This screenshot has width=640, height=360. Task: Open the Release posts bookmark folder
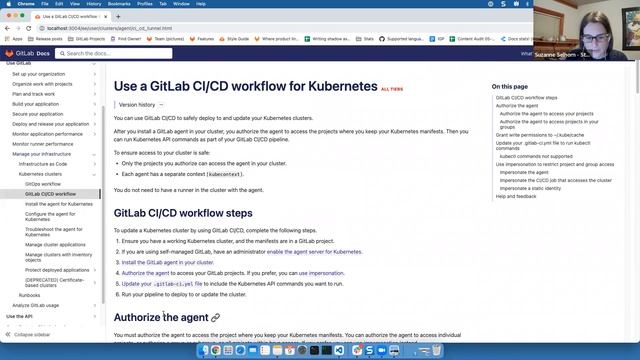(45, 39)
